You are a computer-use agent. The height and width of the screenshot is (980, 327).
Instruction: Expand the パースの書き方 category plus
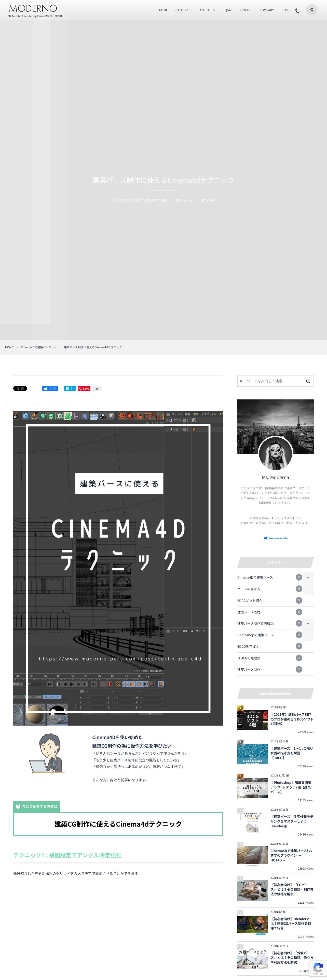point(308,589)
